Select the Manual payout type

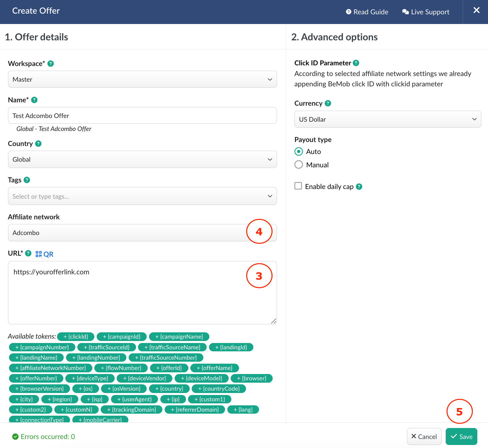coord(299,165)
